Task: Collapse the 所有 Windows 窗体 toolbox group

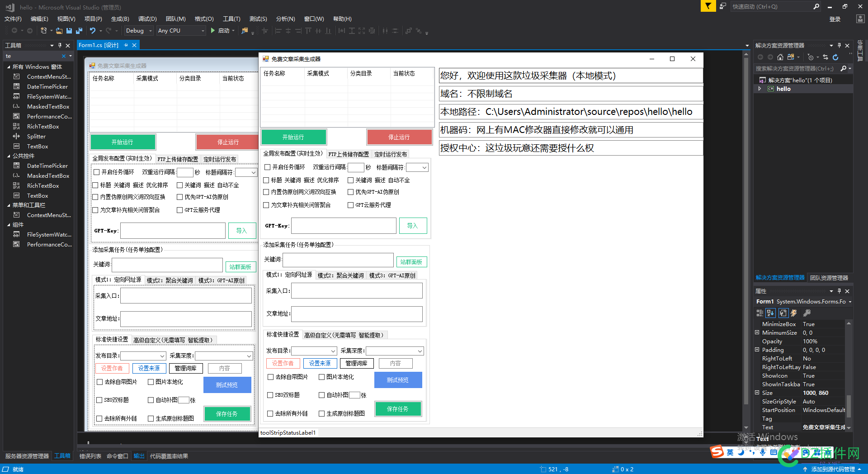Action: [x=9, y=67]
